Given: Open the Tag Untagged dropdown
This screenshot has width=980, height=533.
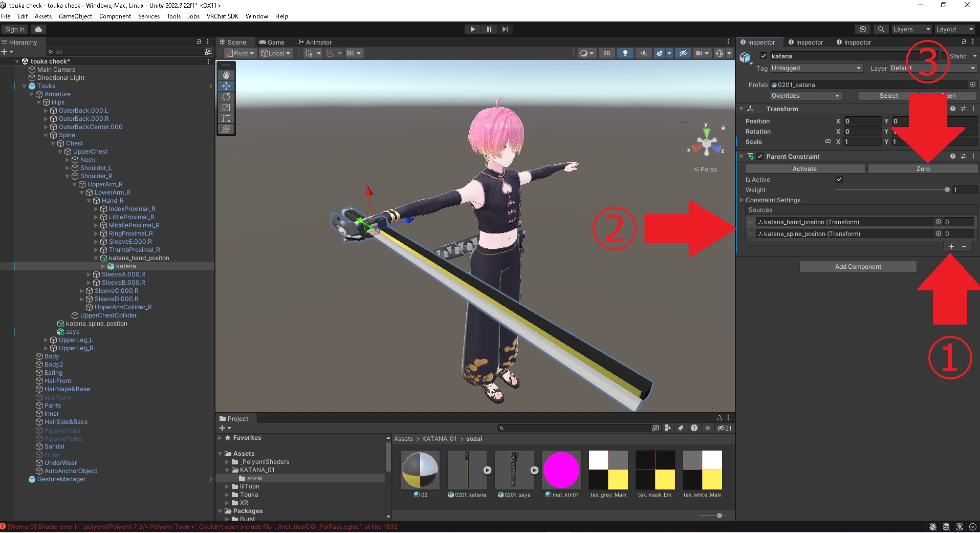Looking at the screenshot, I should coord(816,68).
